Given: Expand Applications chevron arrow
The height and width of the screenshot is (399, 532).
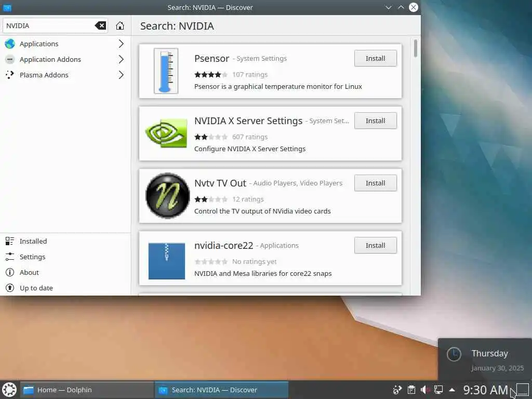Looking at the screenshot, I should (121, 44).
